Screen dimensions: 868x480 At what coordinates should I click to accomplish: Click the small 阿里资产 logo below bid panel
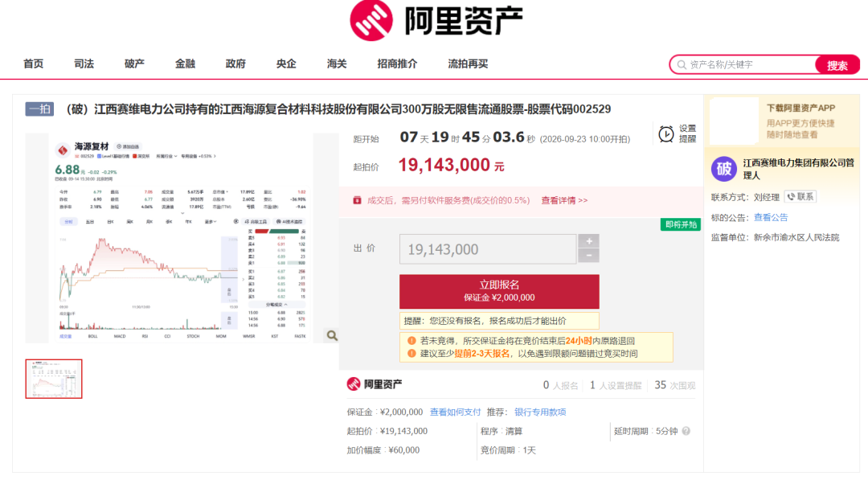pyautogui.click(x=375, y=384)
